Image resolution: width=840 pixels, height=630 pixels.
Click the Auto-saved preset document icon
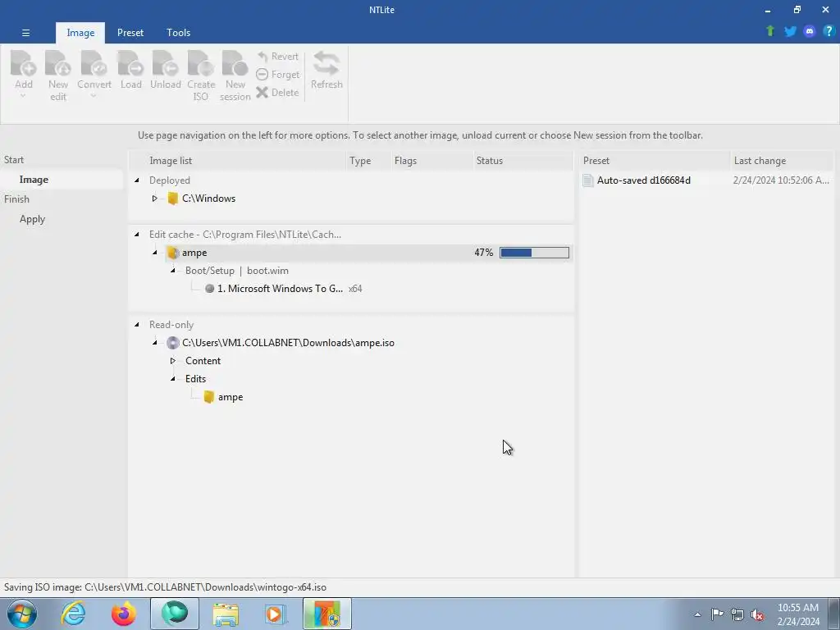coord(587,180)
